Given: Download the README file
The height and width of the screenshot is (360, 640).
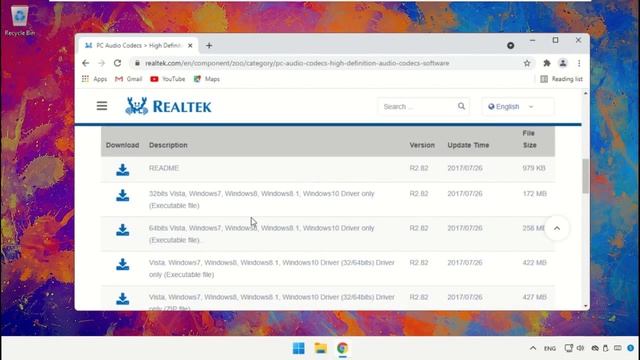Looking at the screenshot, I should point(122,170).
